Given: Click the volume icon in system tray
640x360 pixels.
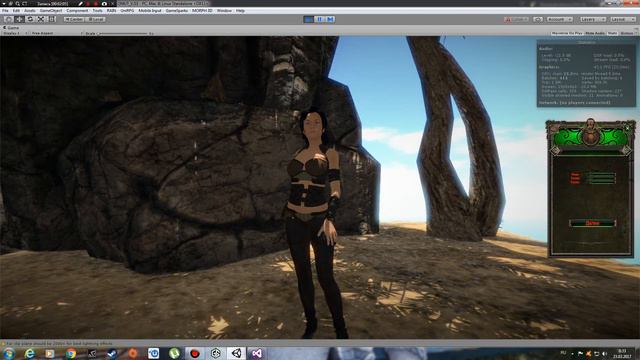Looking at the screenshot, I should [x=604, y=353].
